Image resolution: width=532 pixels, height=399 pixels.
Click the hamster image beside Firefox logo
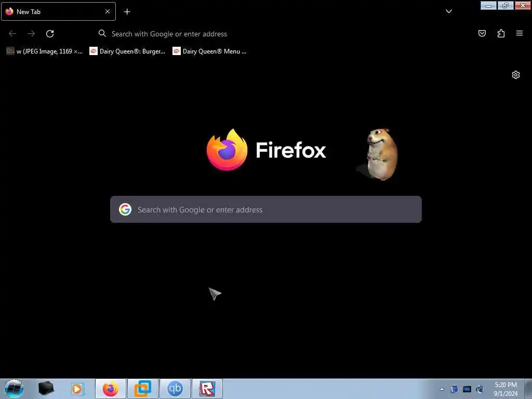click(381, 154)
